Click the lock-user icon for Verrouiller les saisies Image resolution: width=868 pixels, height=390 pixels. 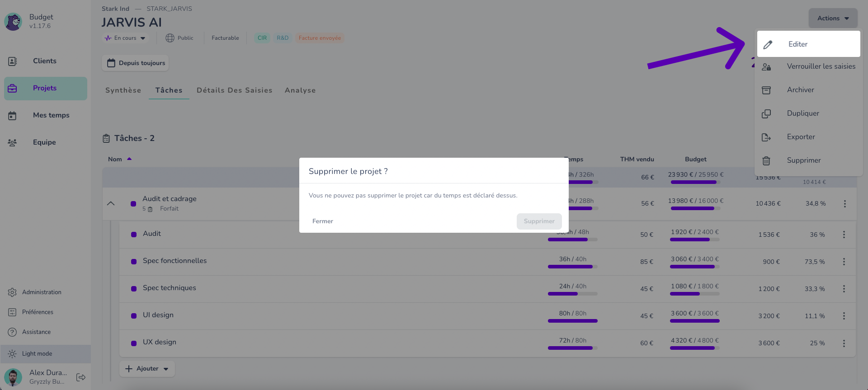pyautogui.click(x=766, y=67)
